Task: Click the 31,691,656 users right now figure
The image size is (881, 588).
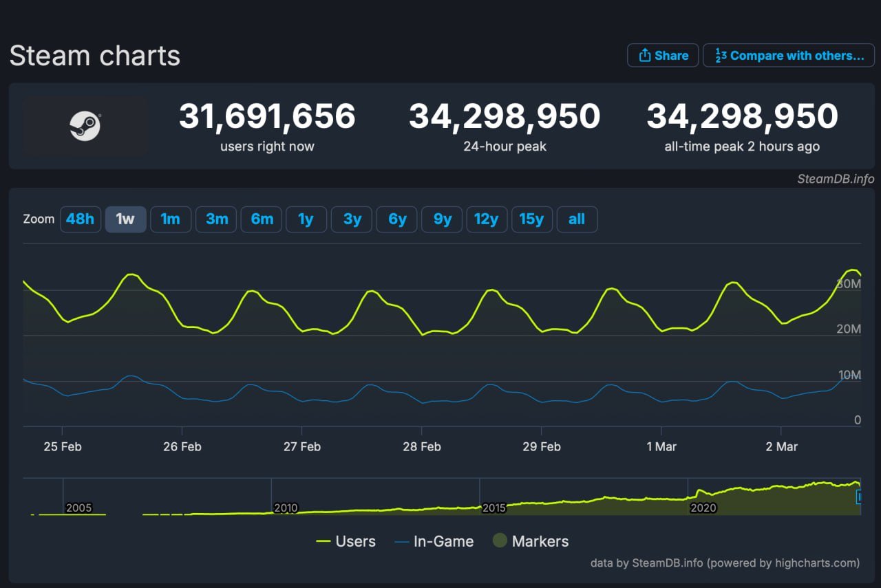Action: tap(267, 116)
